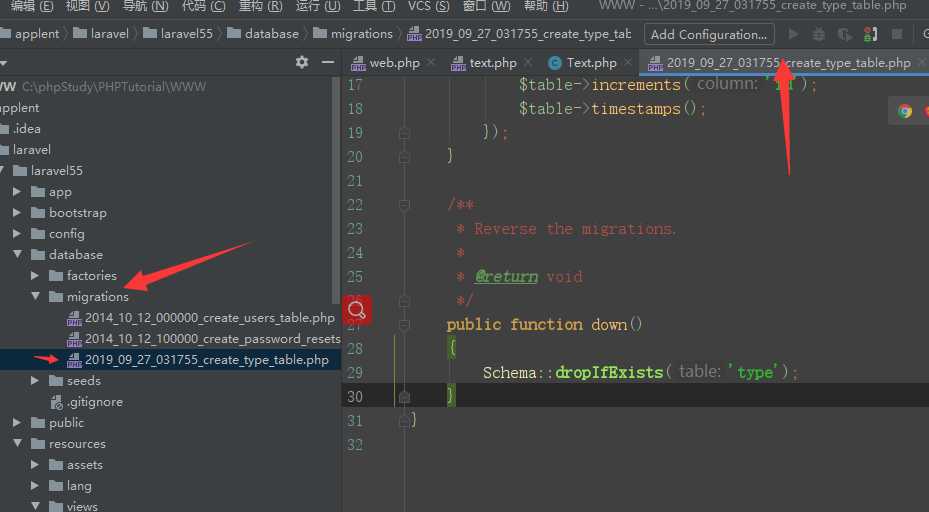Expand the seeds folder

pos(34,380)
